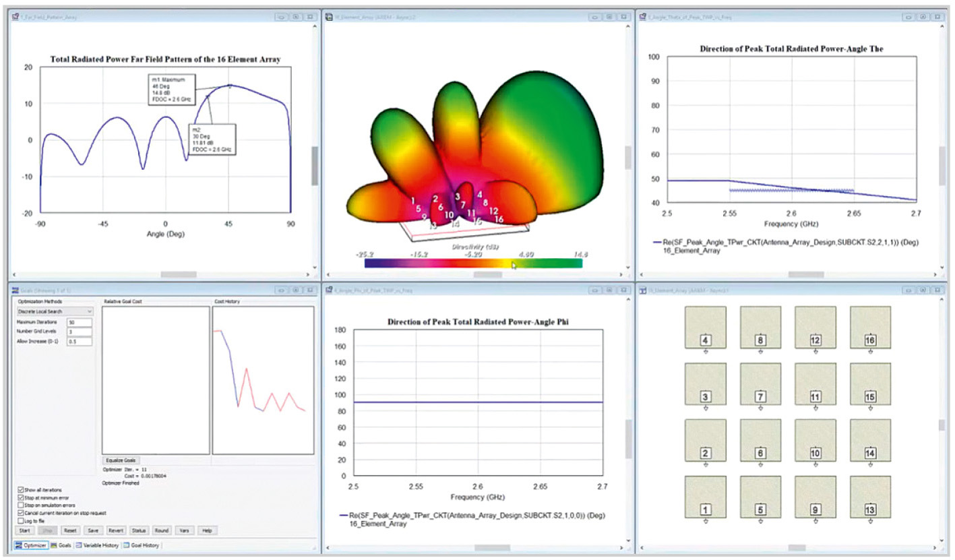Enable the Log to file checkbox

coord(20,521)
